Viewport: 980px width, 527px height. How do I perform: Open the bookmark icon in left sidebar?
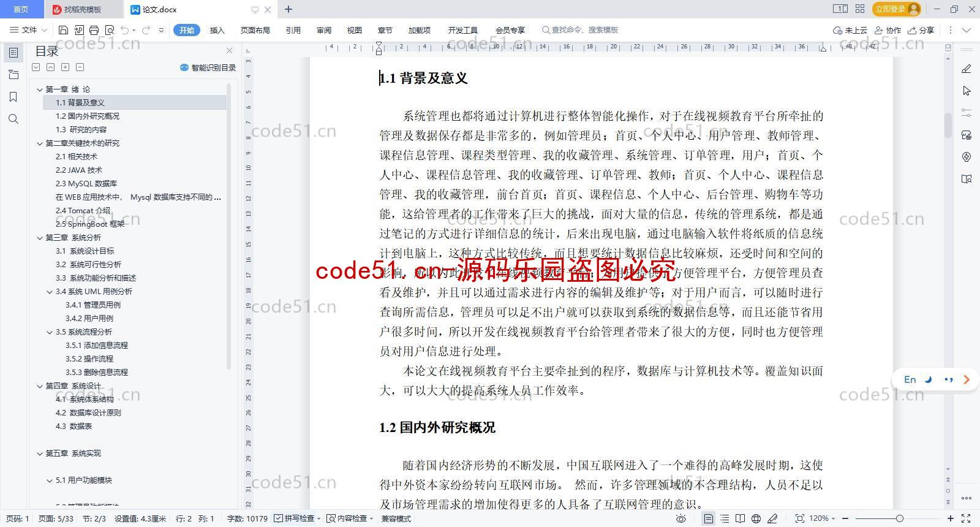pos(13,97)
